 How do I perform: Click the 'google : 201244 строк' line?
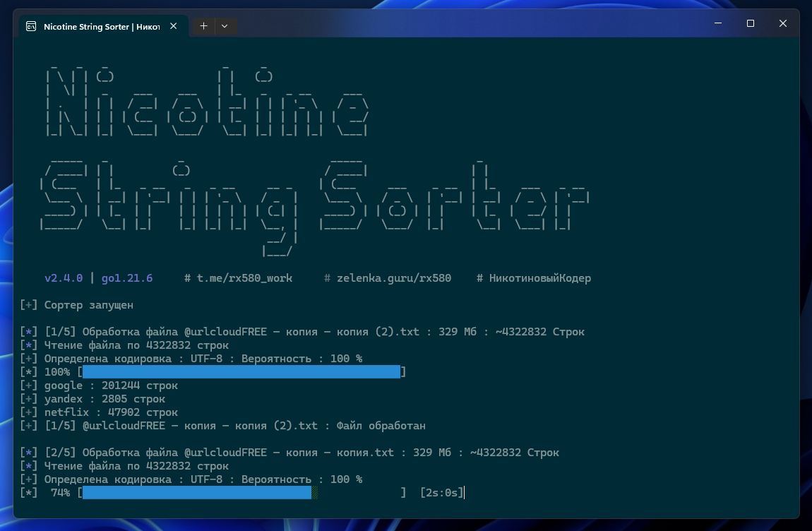pos(98,386)
